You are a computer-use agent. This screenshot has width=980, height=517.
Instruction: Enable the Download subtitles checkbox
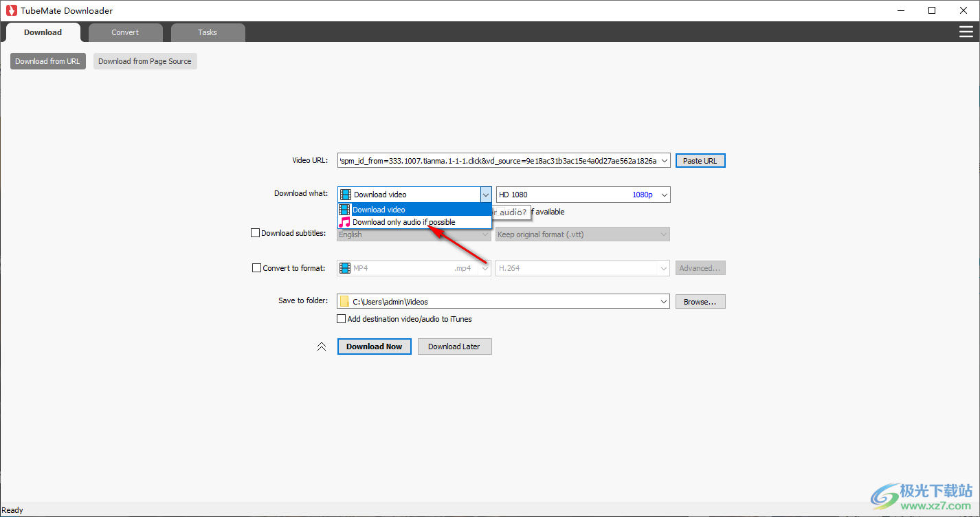[256, 233]
